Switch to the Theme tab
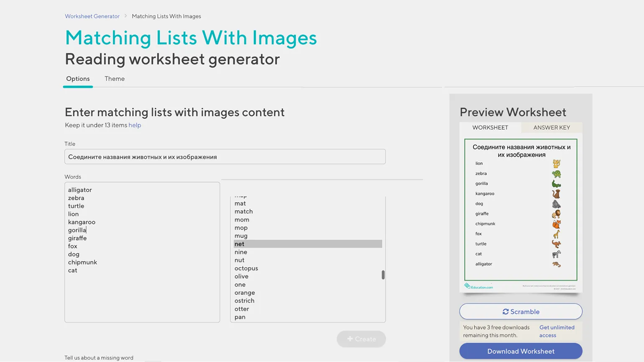The height and width of the screenshot is (362, 644). pos(115,79)
